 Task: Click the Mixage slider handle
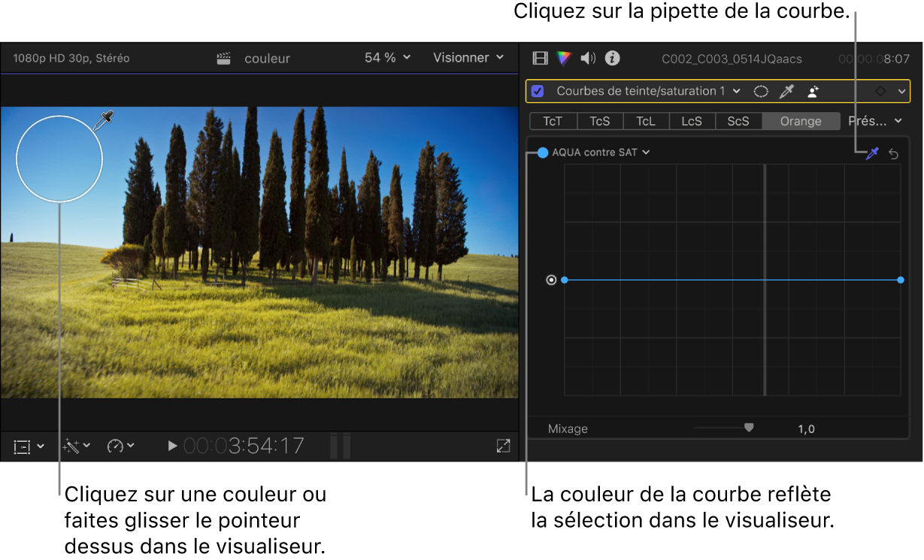(x=749, y=428)
